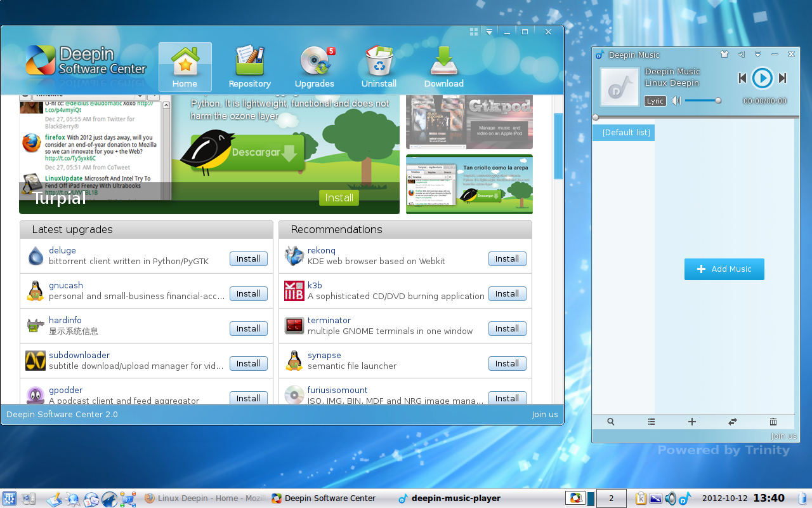This screenshot has width=812, height=508.
Task: Click the Software Center vertical scrollbar
Action: [558, 146]
